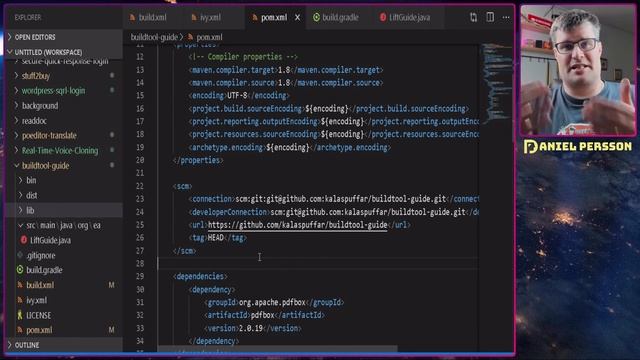This screenshot has height=360, width=640.
Task: Click the org.apache.pdfbox groupId line
Action: 274,302
